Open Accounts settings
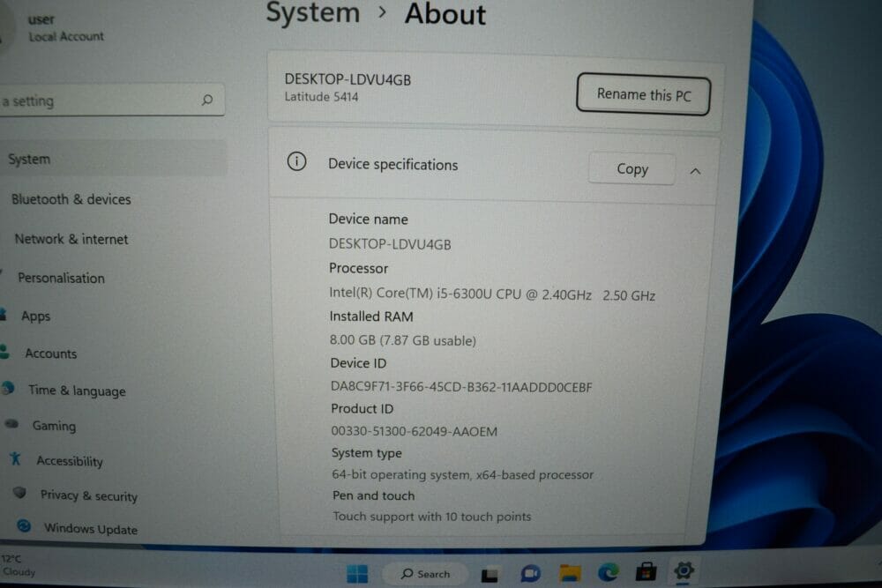The height and width of the screenshot is (588, 882). pos(50,354)
